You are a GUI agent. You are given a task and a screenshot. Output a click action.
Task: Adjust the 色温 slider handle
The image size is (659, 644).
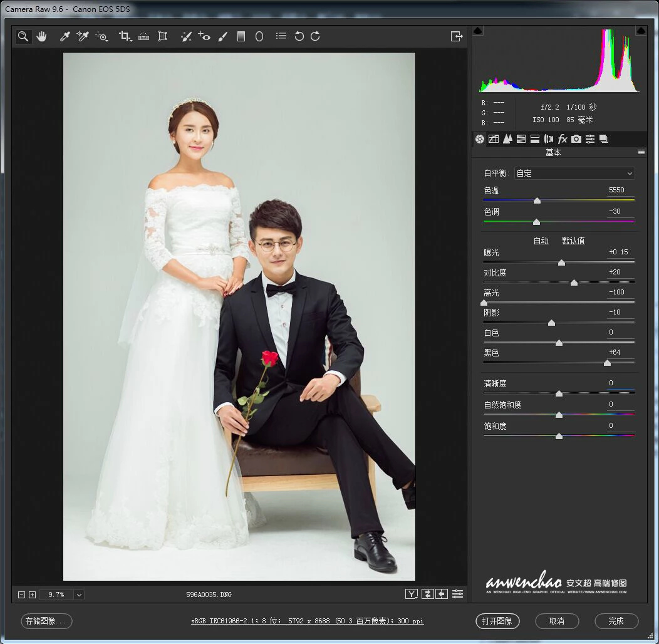tap(537, 201)
